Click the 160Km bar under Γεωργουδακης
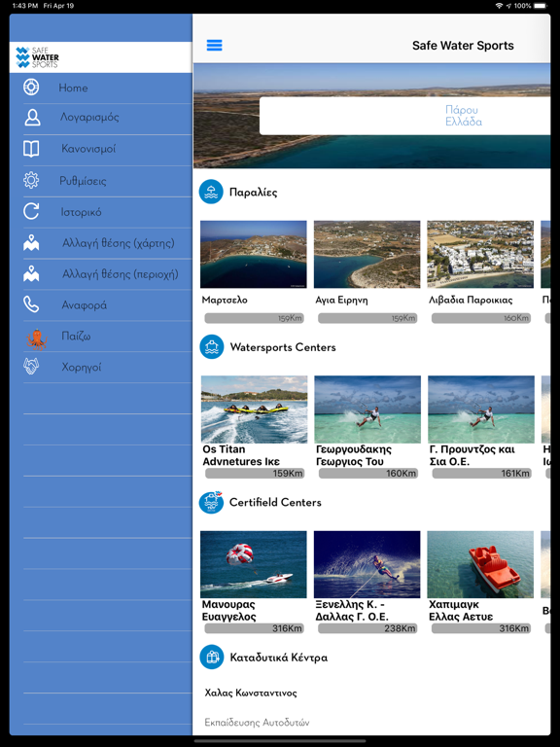 coord(368,473)
